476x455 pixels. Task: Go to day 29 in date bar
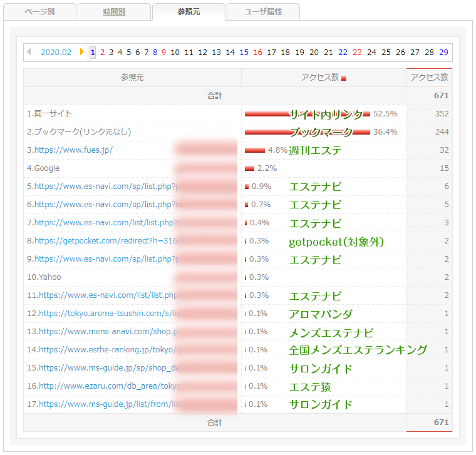[x=443, y=53]
